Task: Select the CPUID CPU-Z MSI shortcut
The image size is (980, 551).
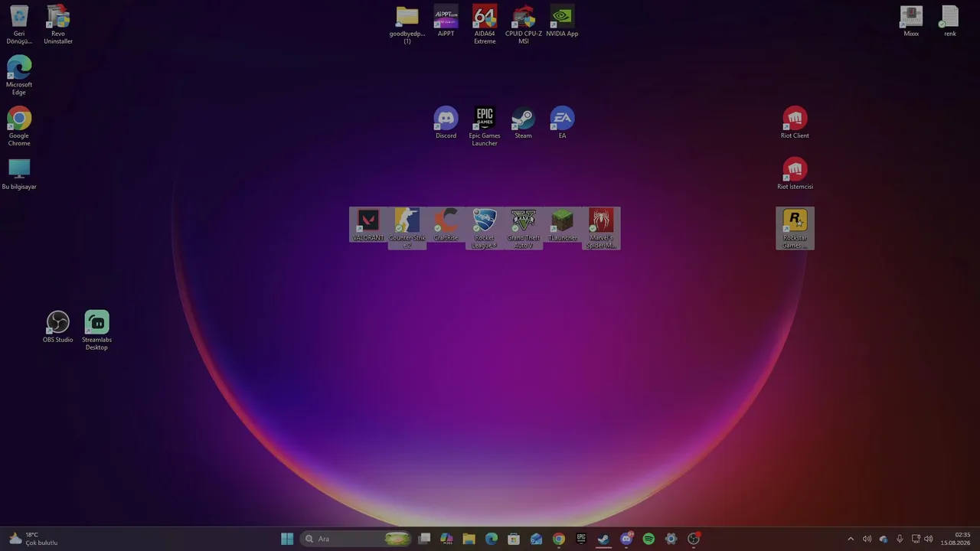Action: [524, 24]
